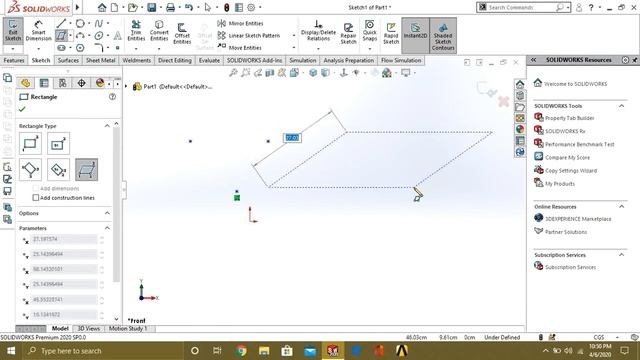640x360 pixels.
Task: Switch to the Weldments tab
Action: point(137,60)
